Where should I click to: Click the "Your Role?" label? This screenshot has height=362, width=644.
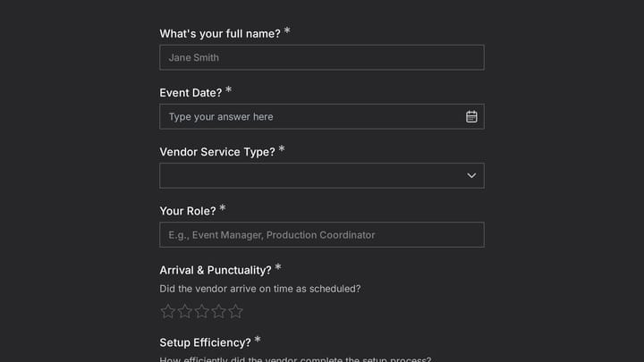tap(188, 211)
